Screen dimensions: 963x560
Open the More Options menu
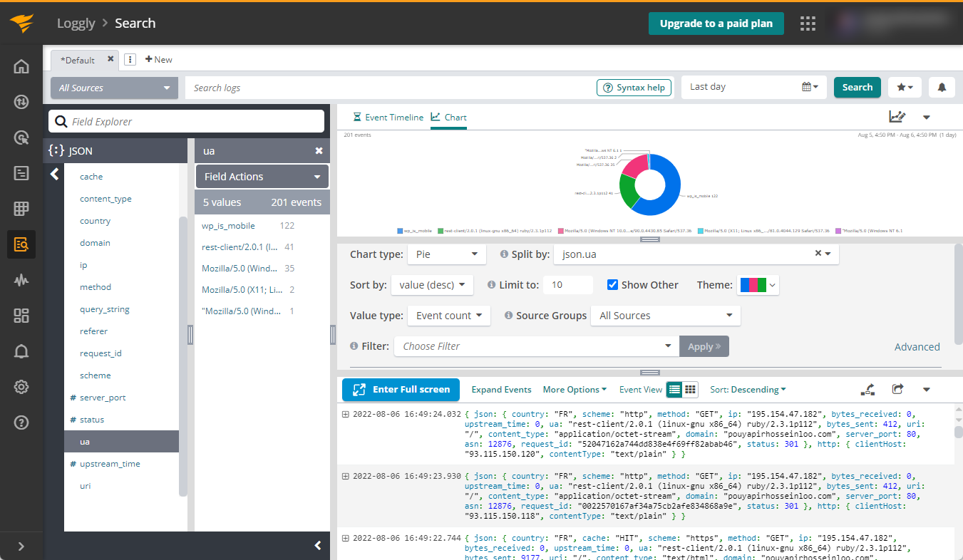click(x=575, y=390)
